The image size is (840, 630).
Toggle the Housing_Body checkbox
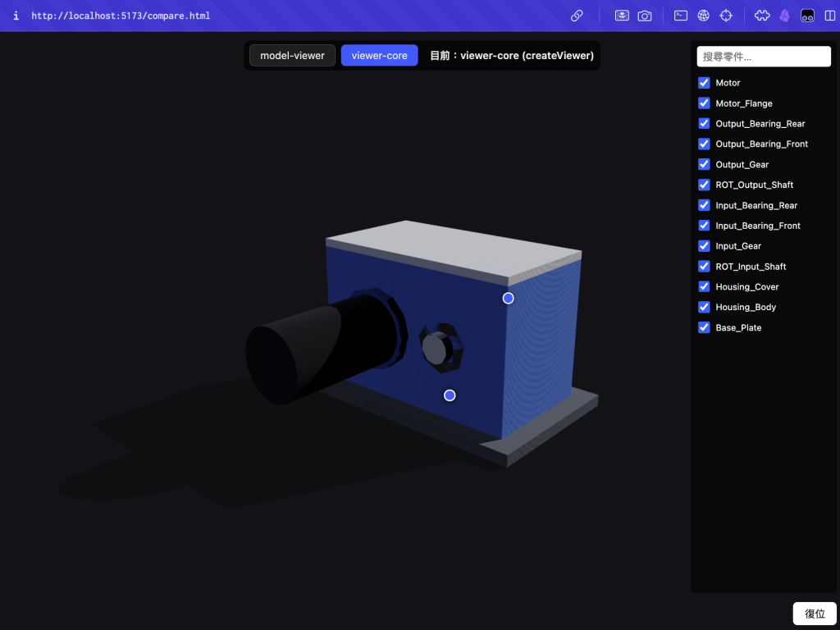pyautogui.click(x=704, y=307)
